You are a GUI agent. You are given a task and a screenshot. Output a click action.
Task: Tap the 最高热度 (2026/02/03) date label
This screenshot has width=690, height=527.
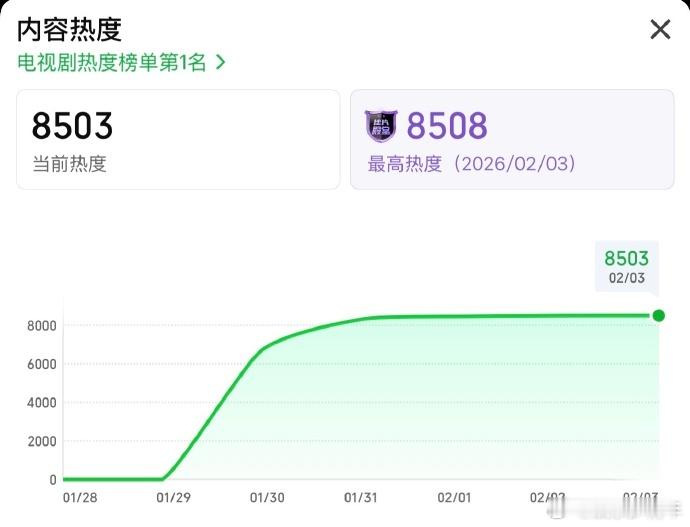coord(472,164)
